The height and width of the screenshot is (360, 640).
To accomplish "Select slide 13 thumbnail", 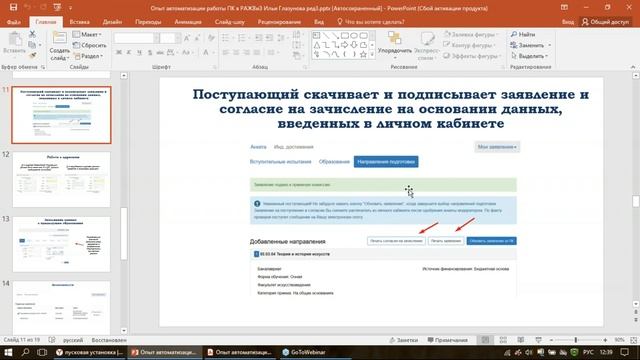I will pos(61,244).
